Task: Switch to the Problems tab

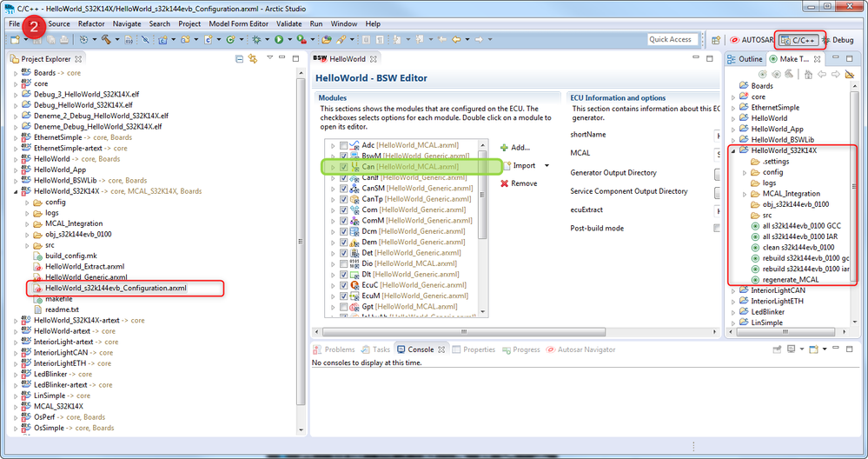Action: tap(335, 349)
